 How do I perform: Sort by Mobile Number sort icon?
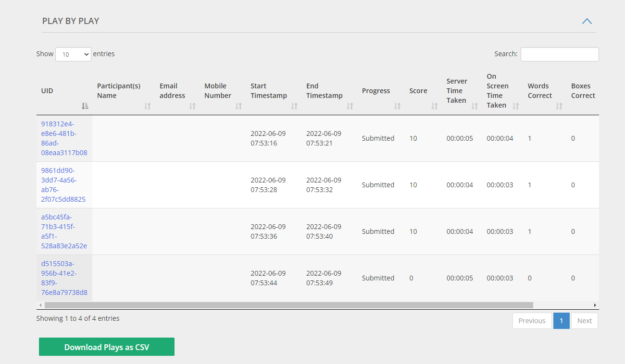click(238, 106)
